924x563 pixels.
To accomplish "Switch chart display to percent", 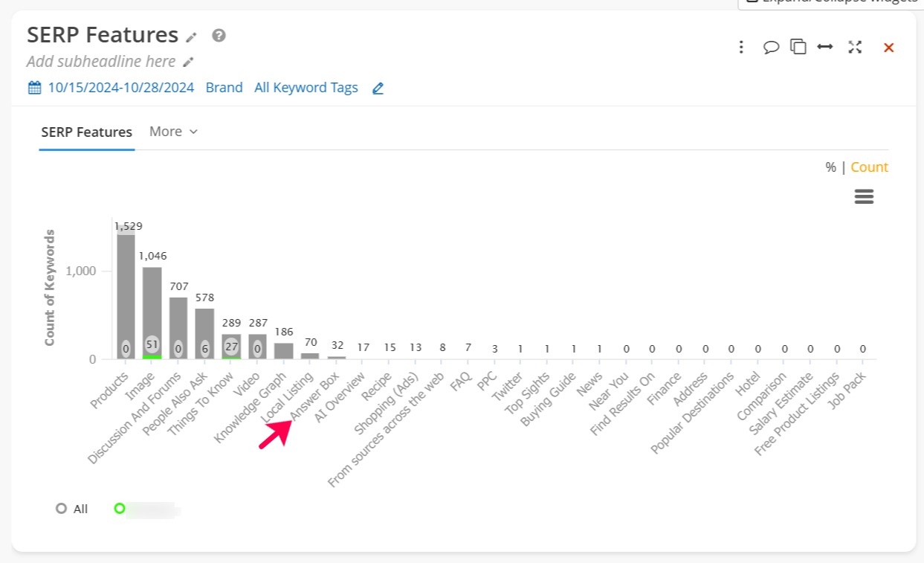I will point(830,167).
